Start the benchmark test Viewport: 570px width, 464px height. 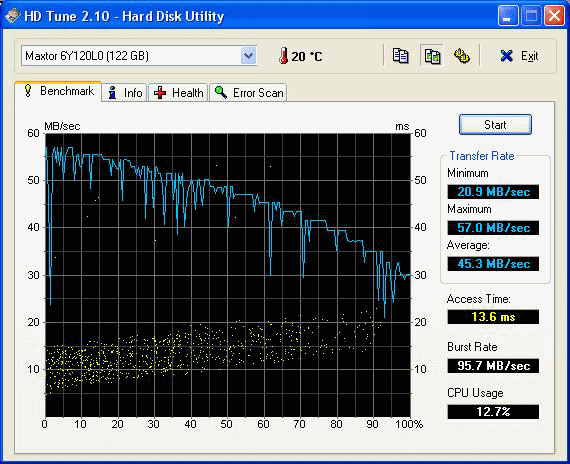495,125
